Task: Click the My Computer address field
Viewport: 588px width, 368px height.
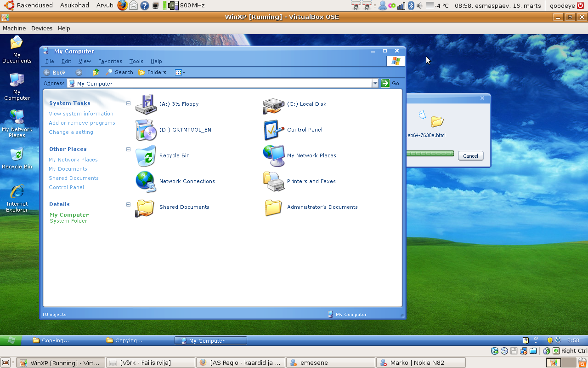Action: [220, 83]
